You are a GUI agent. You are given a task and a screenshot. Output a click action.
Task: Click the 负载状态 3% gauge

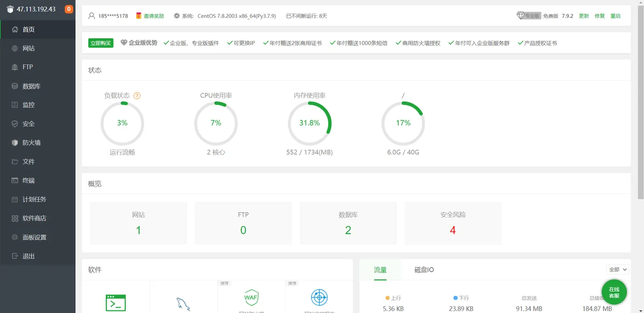pyautogui.click(x=122, y=123)
